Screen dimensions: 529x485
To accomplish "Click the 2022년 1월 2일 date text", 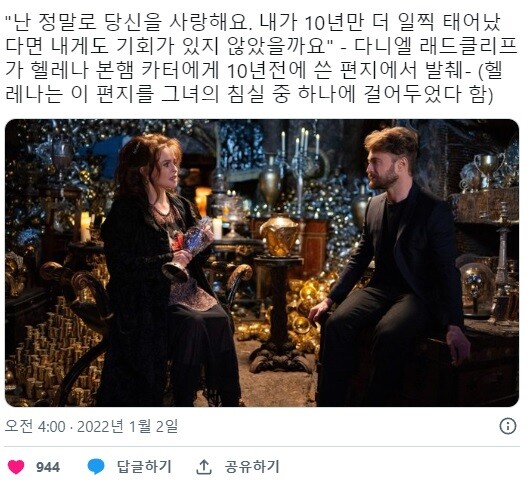I will [127, 427].
